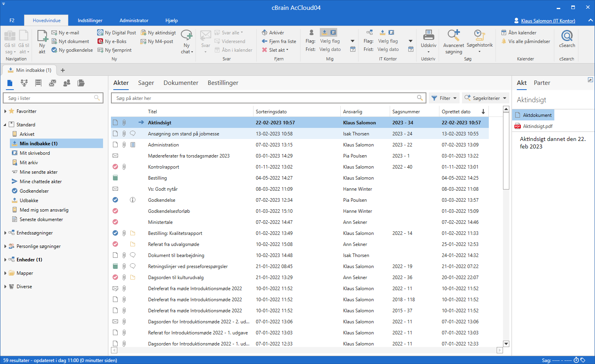The height and width of the screenshot is (364, 595).
Task: Expand the Diverse node
Action: coord(5,287)
